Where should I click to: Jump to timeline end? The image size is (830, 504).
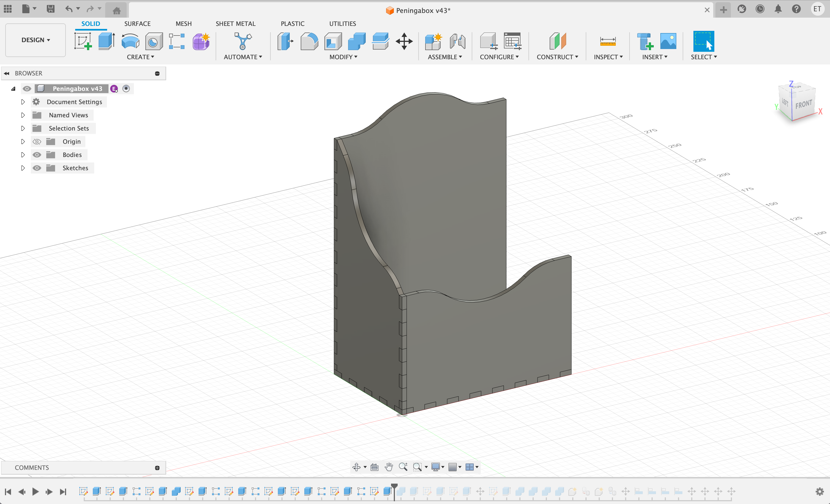(63, 492)
